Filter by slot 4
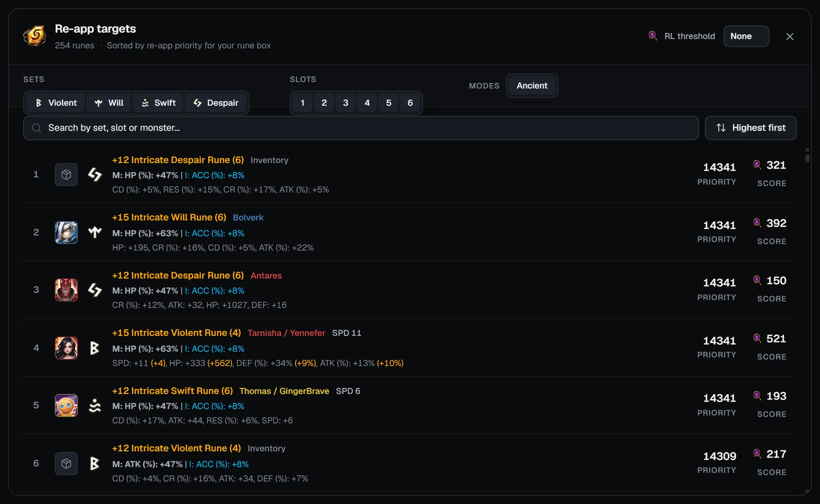Screen dimensions: 820x504 click(367, 103)
